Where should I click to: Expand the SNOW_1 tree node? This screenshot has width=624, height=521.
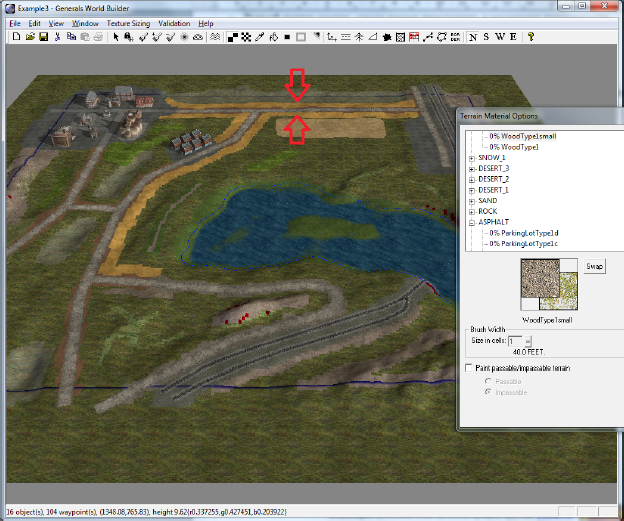coord(472,157)
